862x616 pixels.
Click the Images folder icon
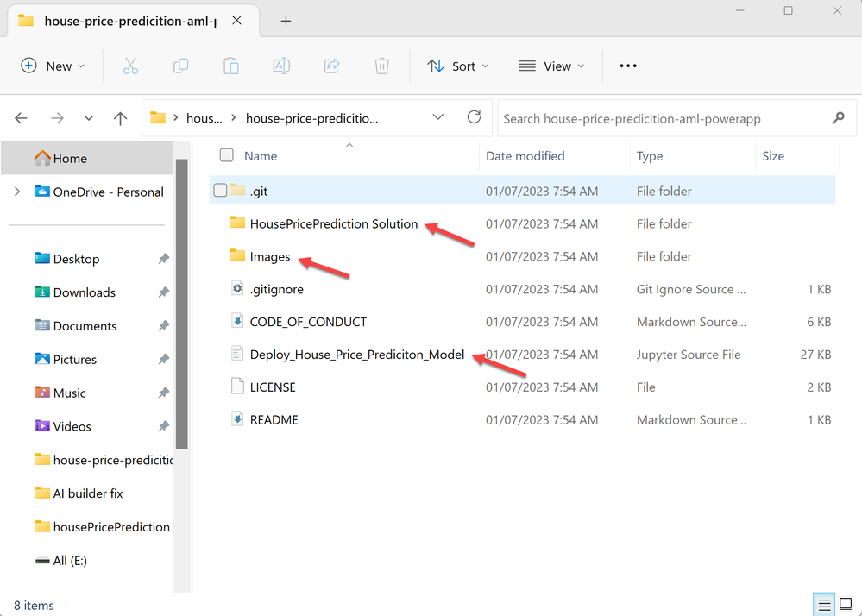coord(237,255)
